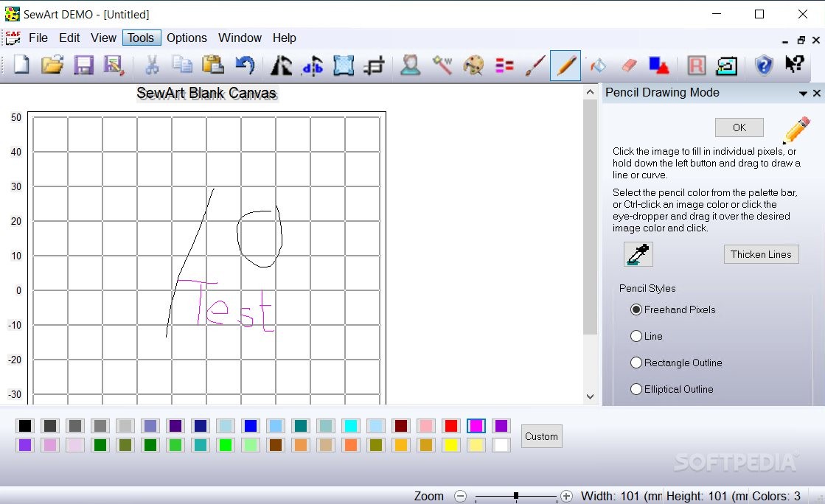
Task: Paste from the clipboard toolbar icon
Action: pyautogui.click(x=213, y=66)
